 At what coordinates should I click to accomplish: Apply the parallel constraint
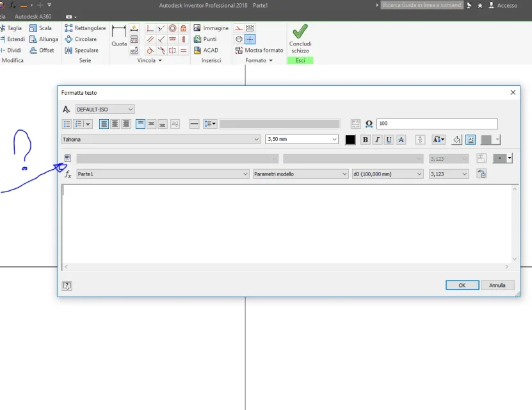[150, 39]
